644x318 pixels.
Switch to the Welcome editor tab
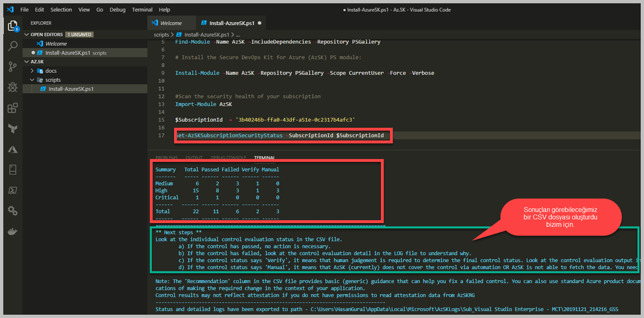click(171, 23)
